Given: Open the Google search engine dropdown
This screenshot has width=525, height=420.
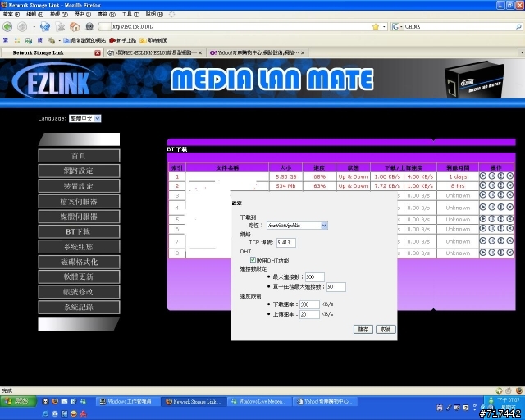Looking at the screenshot, I should [x=397, y=26].
